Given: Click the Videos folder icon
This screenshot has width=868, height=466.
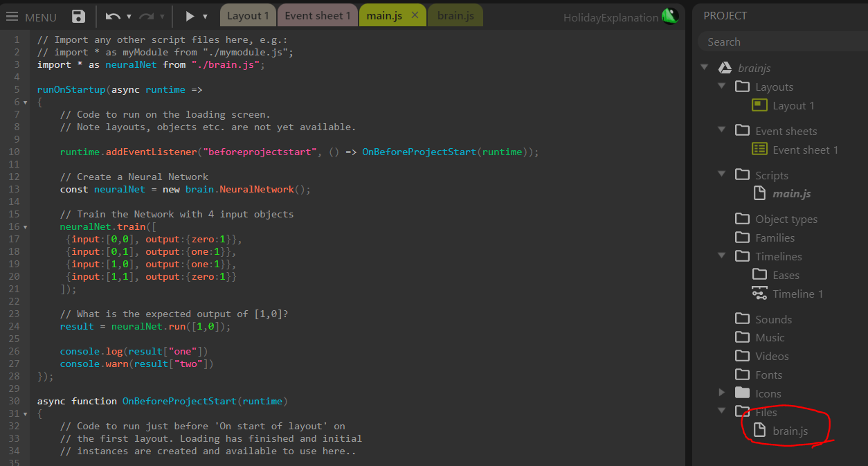Looking at the screenshot, I should [x=743, y=356].
